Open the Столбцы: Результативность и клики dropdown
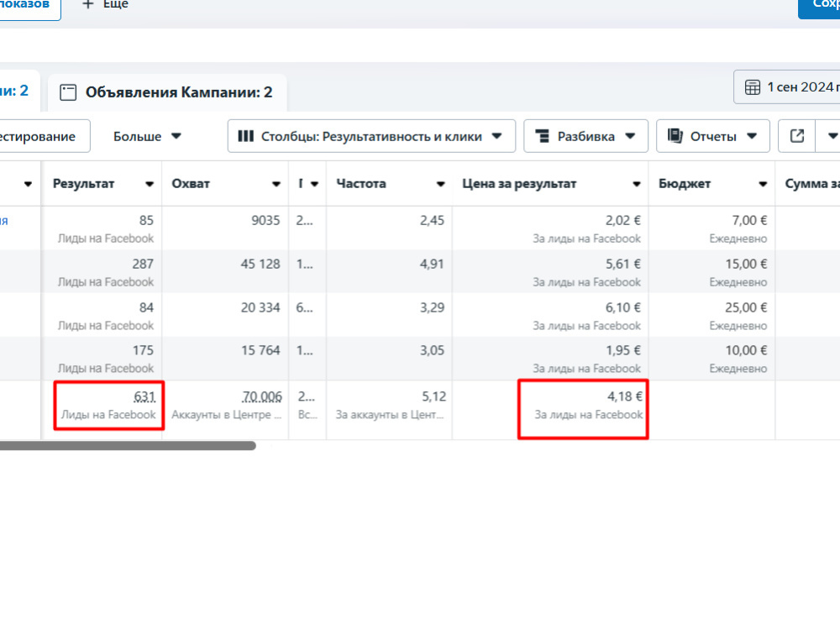 pos(371,136)
